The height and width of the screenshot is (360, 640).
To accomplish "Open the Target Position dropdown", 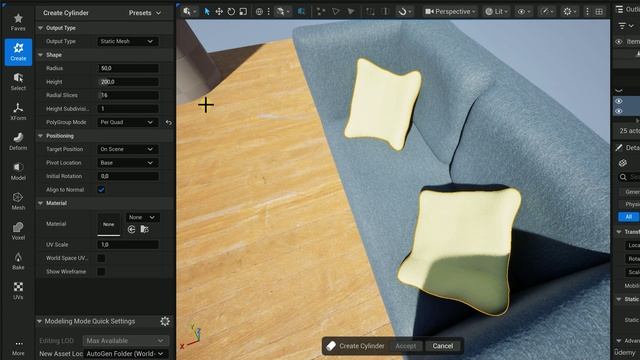I will (127, 149).
